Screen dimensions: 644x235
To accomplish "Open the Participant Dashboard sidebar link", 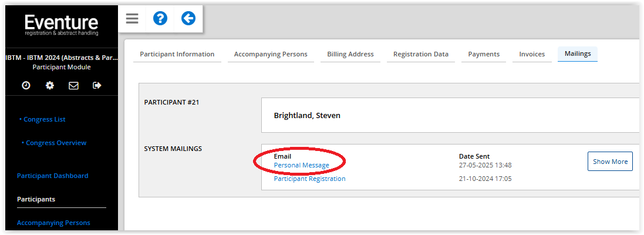I will coord(53,176).
